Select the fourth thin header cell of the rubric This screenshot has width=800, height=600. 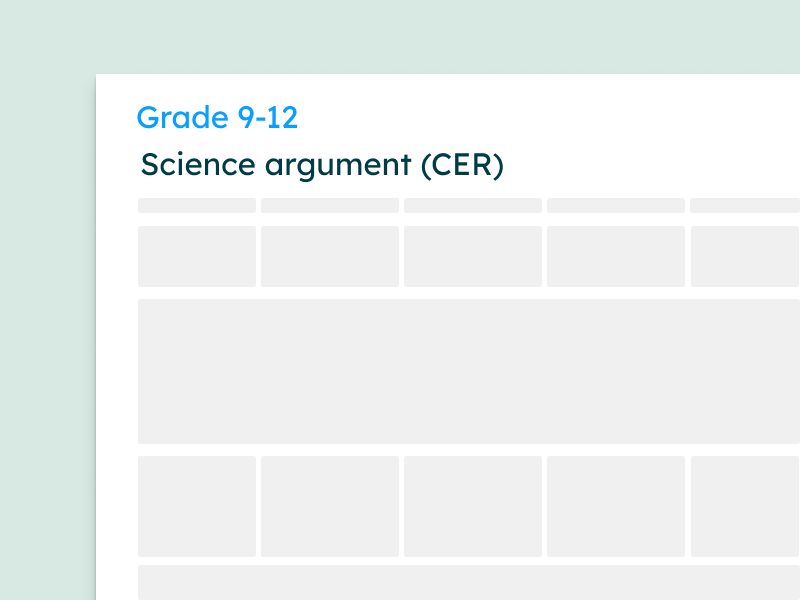[616, 206]
